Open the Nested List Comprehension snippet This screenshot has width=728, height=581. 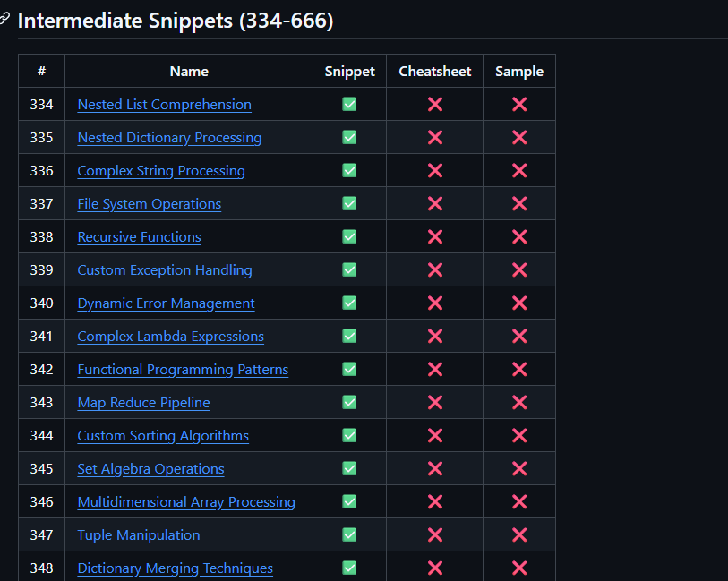click(x=164, y=104)
